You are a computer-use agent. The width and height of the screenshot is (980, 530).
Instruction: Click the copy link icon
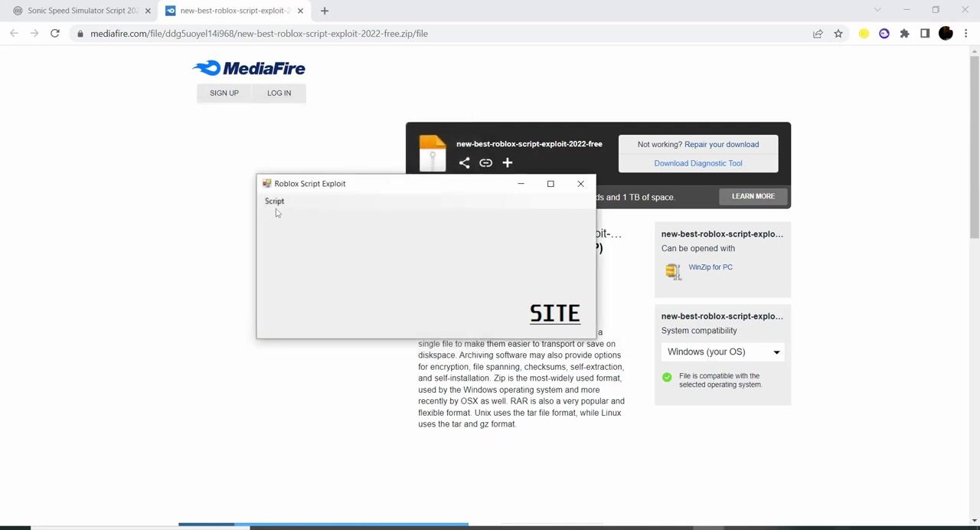click(485, 162)
